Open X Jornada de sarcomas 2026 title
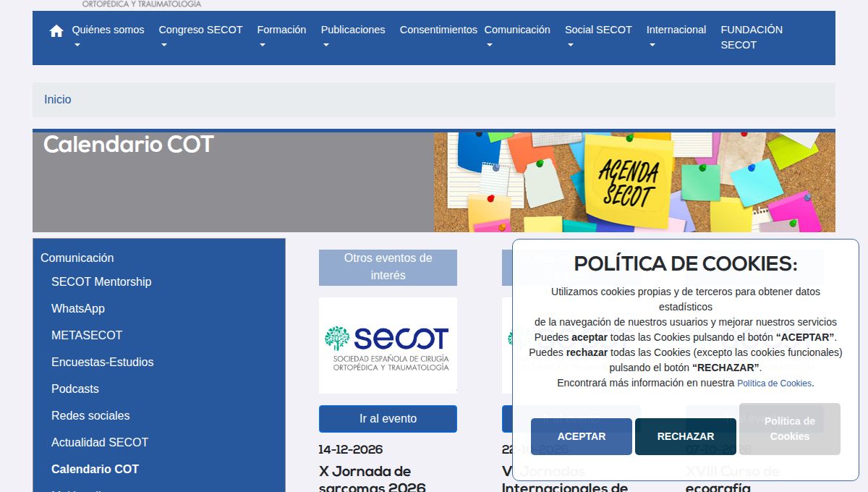 (x=373, y=480)
